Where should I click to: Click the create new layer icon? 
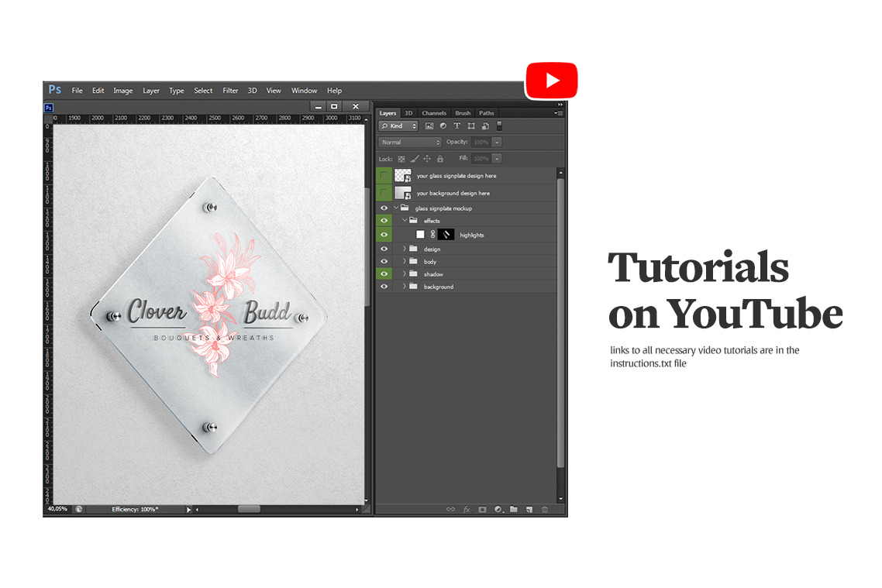(x=529, y=510)
